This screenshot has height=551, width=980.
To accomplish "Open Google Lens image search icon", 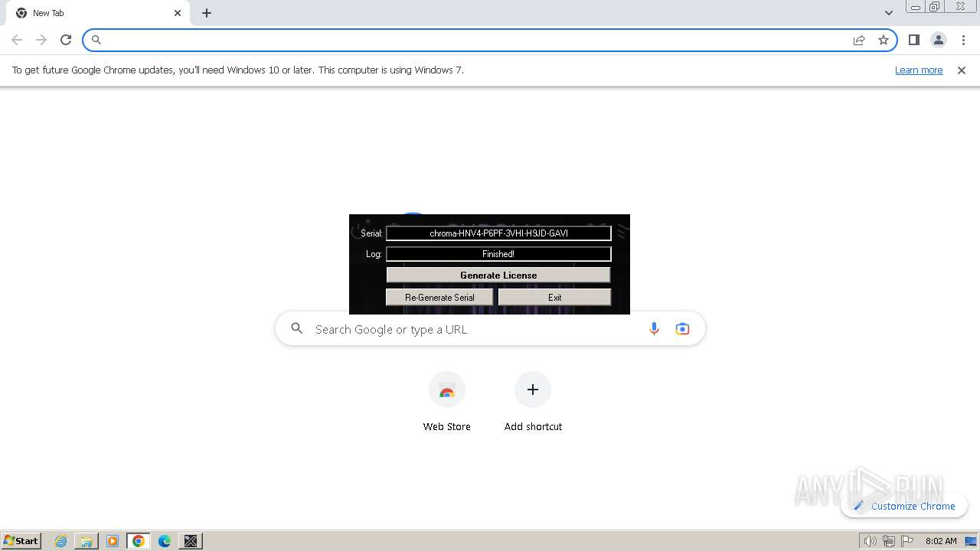I will point(682,329).
